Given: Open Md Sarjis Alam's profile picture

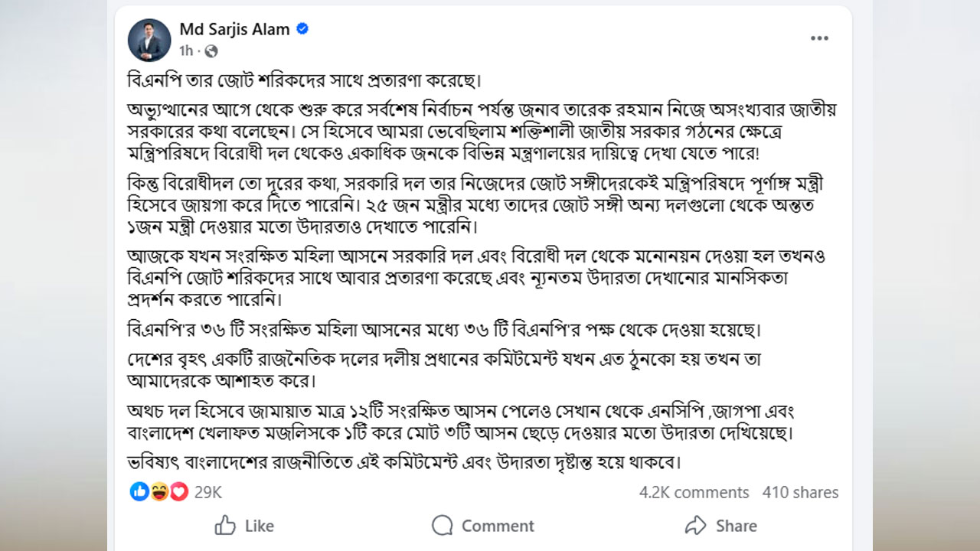Looking at the screenshot, I should 149,40.
